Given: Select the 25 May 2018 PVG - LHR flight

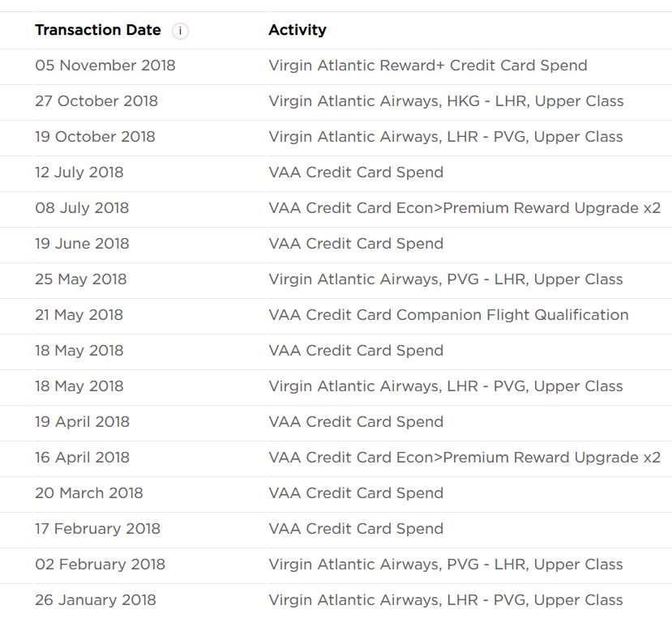Looking at the screenshot, I should pos(446,279).
